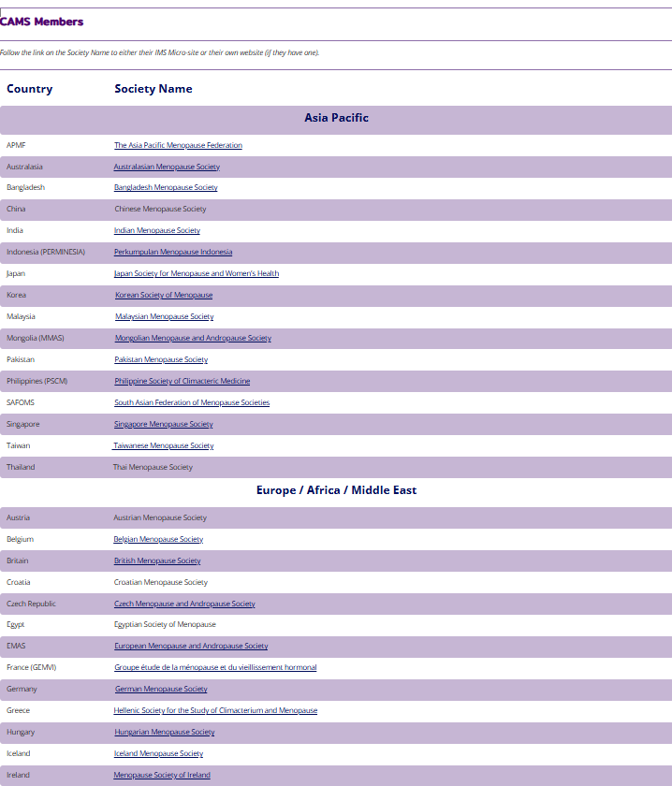The image size is (672, 786).
Task: Visit Pakistan Menopause Society link
Action: click(x=161, y=359)
